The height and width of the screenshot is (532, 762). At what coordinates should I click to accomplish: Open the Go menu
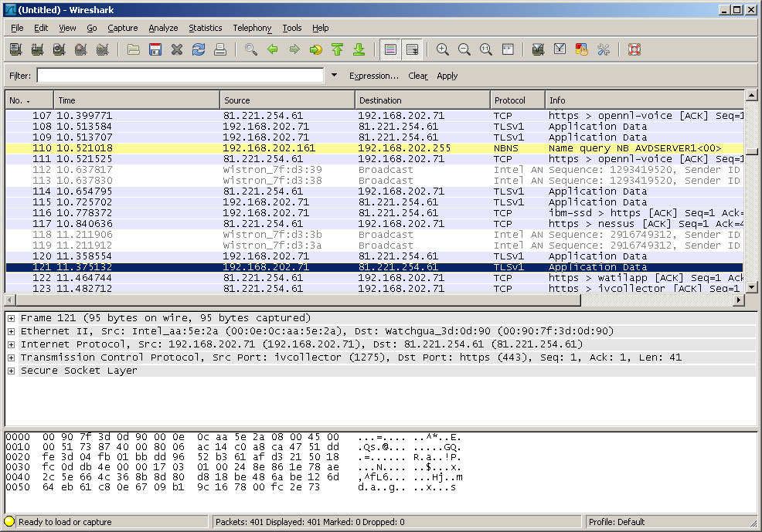(x=92, y=28)
